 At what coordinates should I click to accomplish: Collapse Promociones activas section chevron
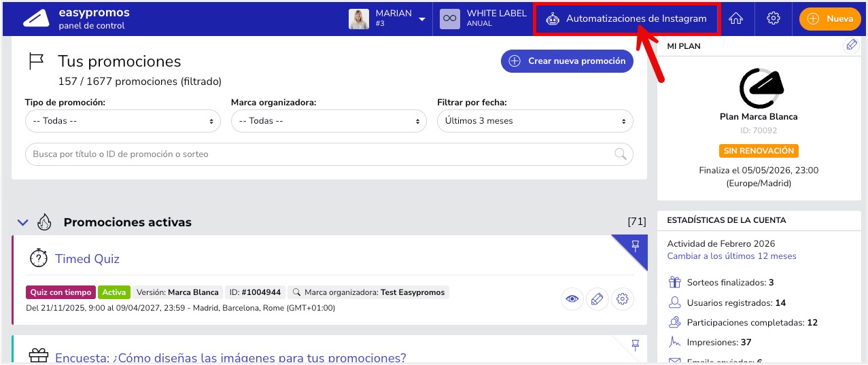click(x=22, y=222)
